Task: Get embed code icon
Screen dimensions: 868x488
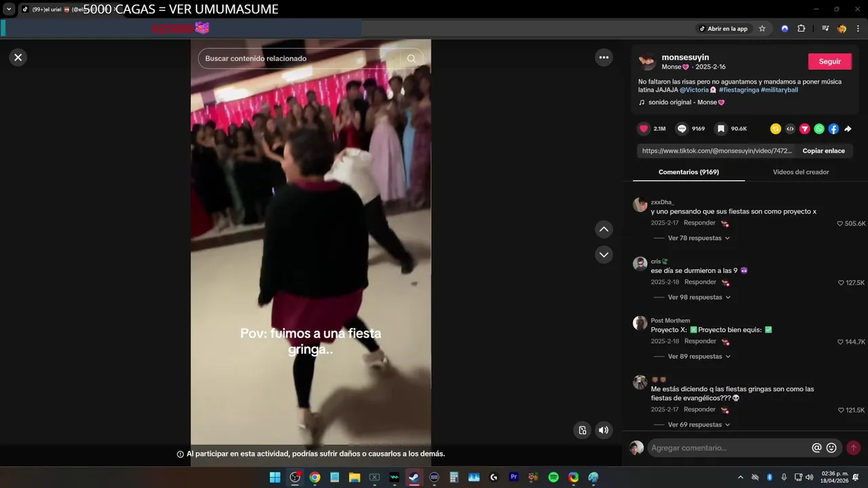Action: tap(790, 129)
